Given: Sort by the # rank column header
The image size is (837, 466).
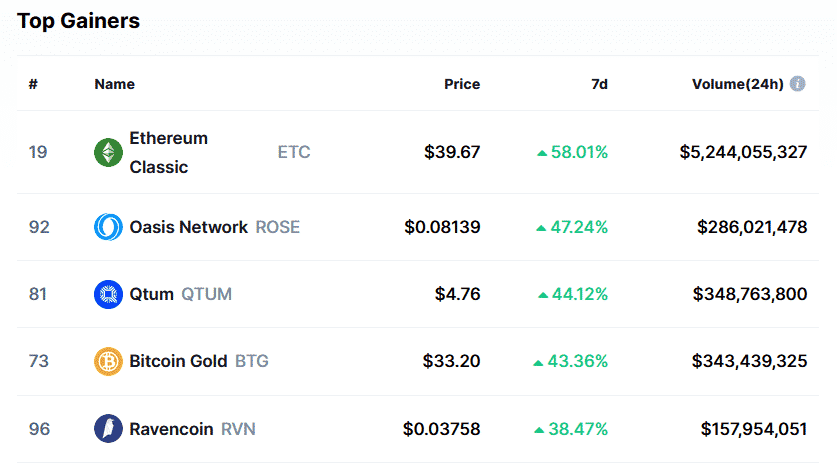Looking at the screenshot, I should tap(33, 84).
